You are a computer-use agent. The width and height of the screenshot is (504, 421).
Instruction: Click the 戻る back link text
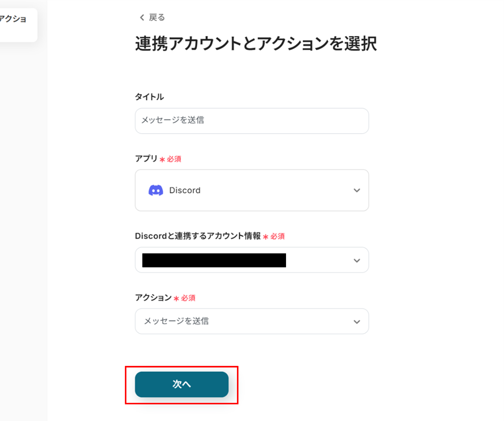[x=157, y=18]
